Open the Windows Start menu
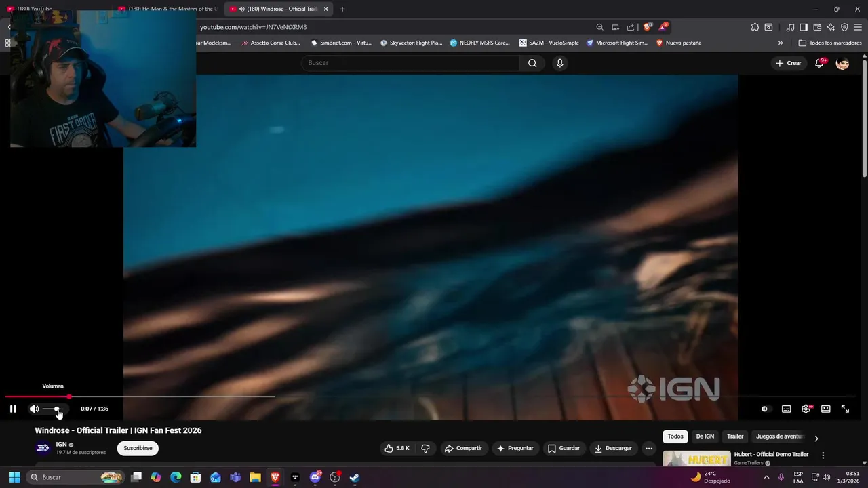868x488 pixels. [x=14, y=477]
